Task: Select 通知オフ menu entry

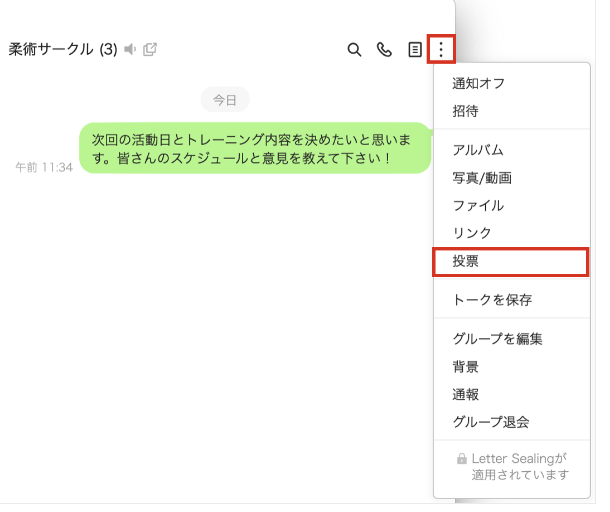Action: pyautogui.click(x=512, y=84)
